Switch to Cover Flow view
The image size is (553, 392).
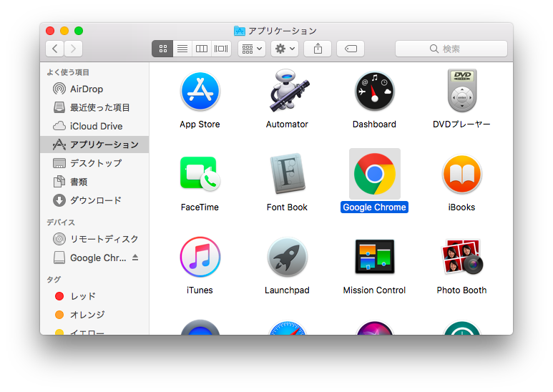tap(221, 49)
